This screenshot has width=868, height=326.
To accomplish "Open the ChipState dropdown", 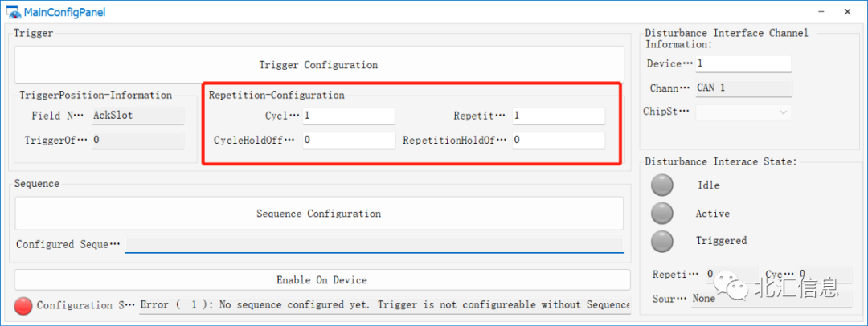I will coord(743,112).
